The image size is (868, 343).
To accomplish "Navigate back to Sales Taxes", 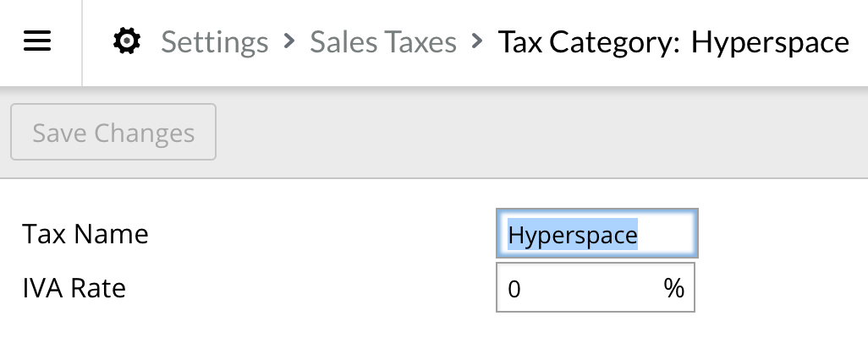I will point(382,41).
